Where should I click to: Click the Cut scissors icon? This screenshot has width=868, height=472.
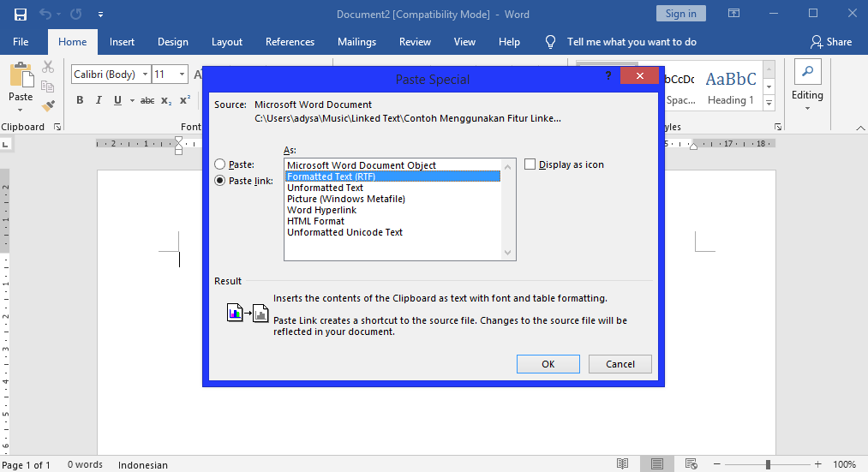click(48, 67)
